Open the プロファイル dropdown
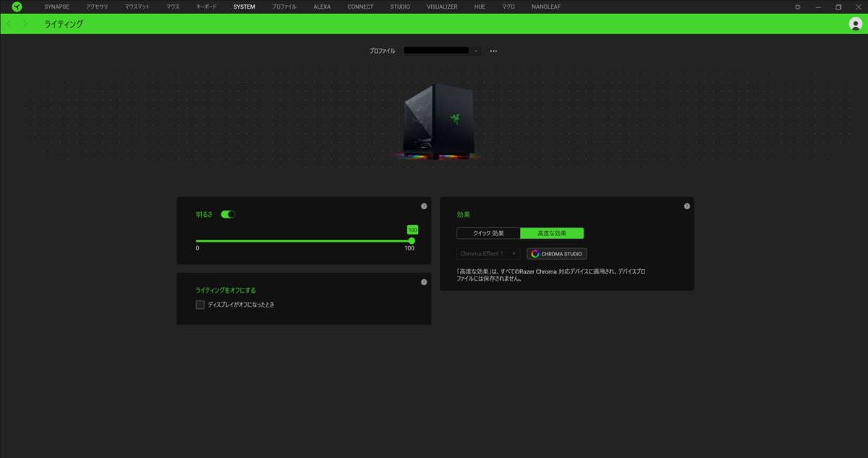The height and width of the screenshot is (458, 868). [x=442, y=51]
